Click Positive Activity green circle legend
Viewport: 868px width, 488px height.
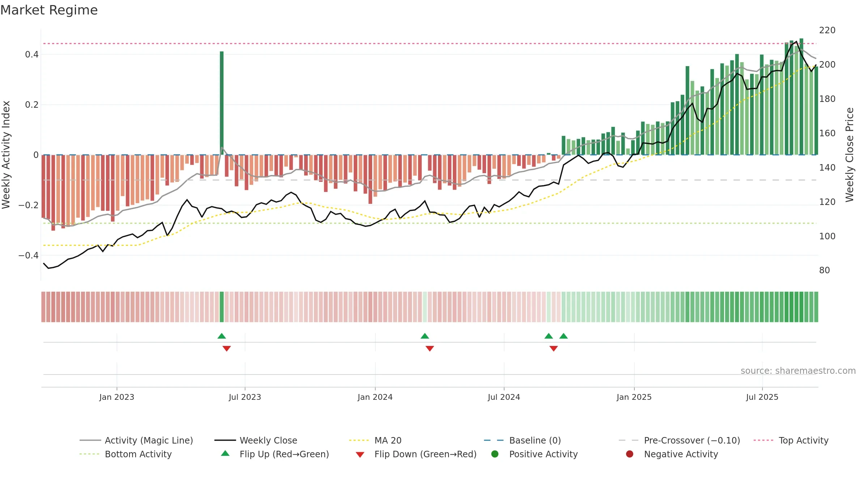pyautogui.click(x=495, y=454)
